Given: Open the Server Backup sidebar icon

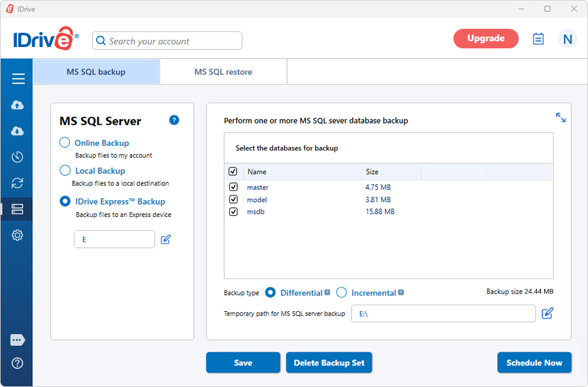Looking at the screenshot, I should [17, 209].
